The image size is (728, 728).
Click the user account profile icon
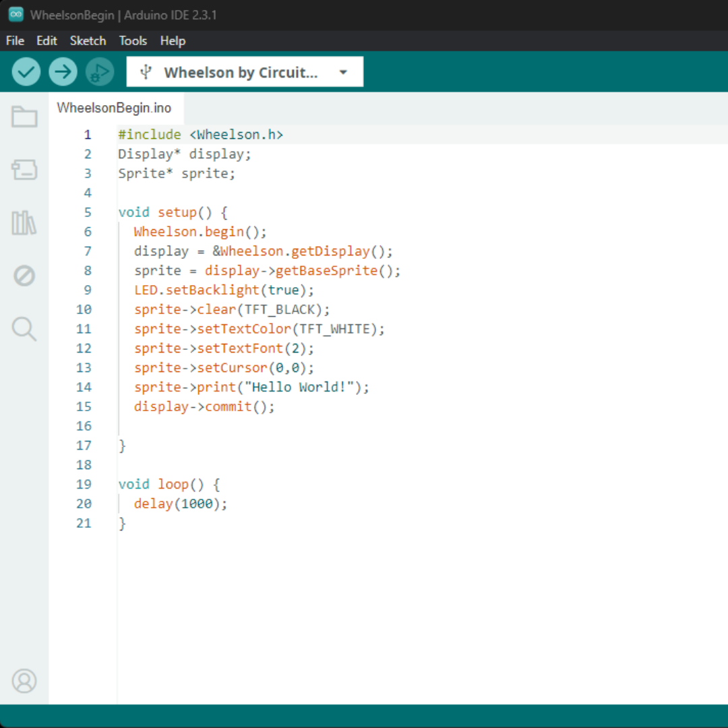(x=24, y=681)
